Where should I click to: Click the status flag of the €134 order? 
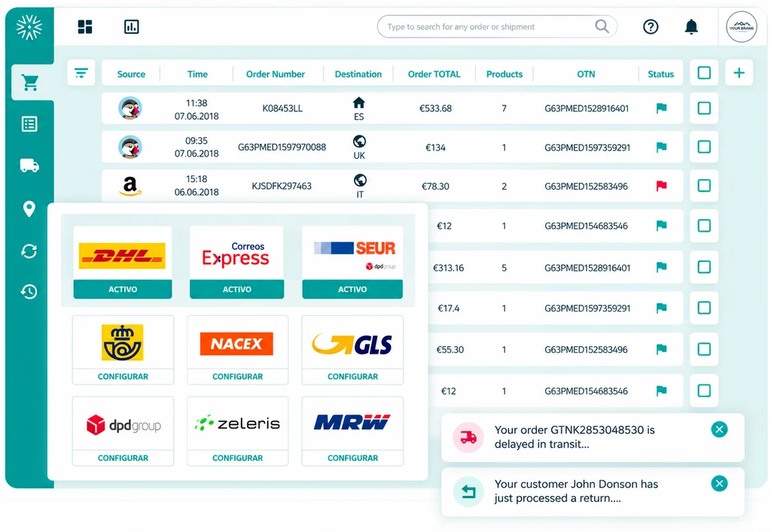click(x=661, y=147)
